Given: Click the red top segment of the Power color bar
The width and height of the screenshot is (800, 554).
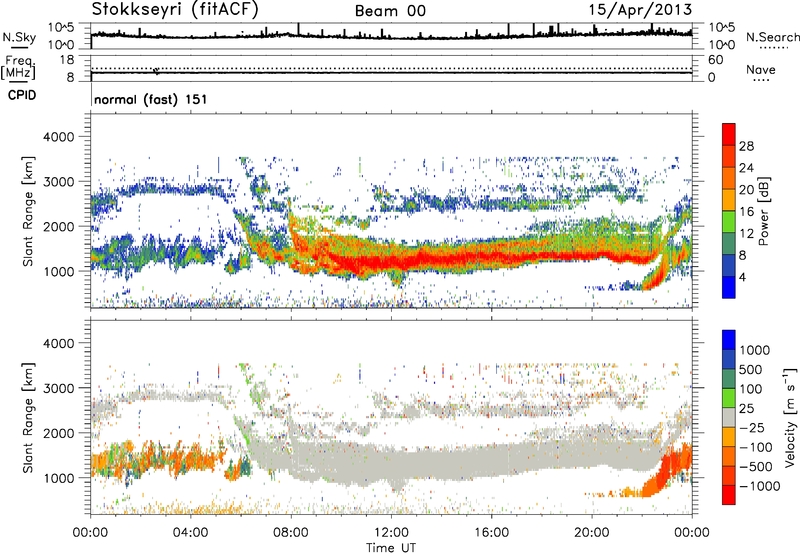Looking at the screenshot, I should coord(729,134).
